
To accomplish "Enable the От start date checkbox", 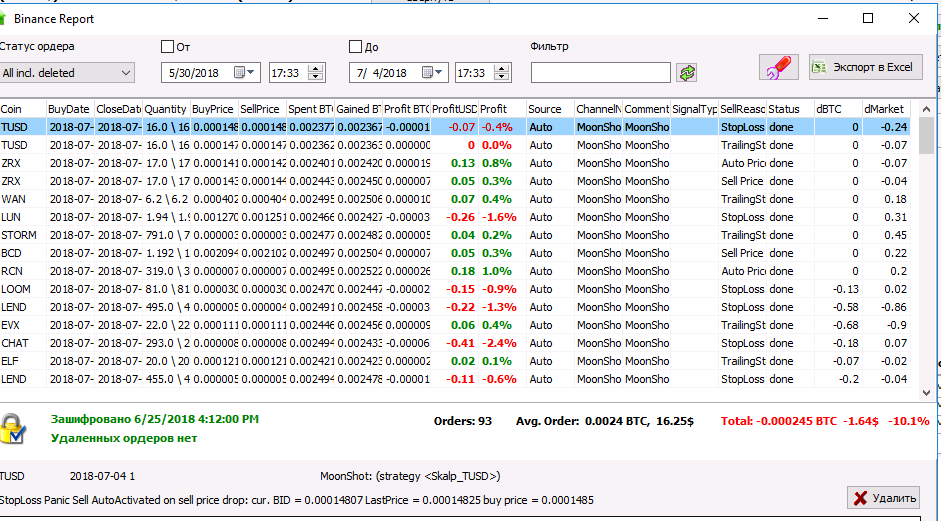I will 167,46.
